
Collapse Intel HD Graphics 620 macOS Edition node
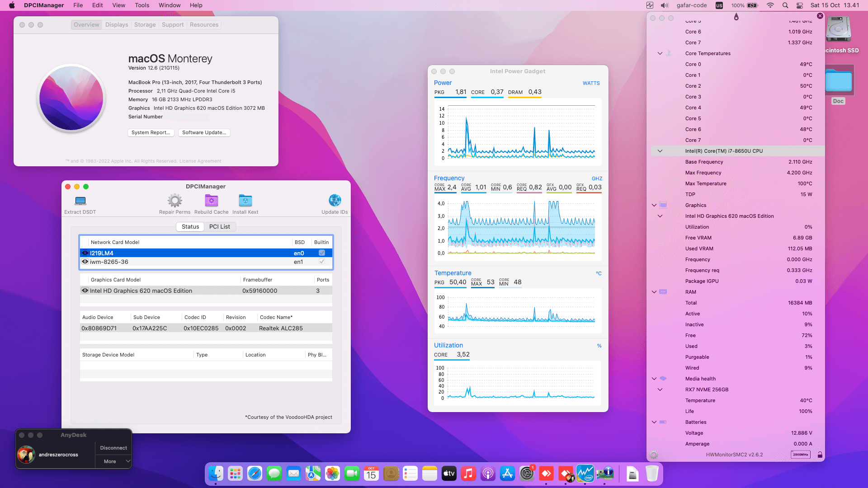pyautogui.click(x=660, y=216)
